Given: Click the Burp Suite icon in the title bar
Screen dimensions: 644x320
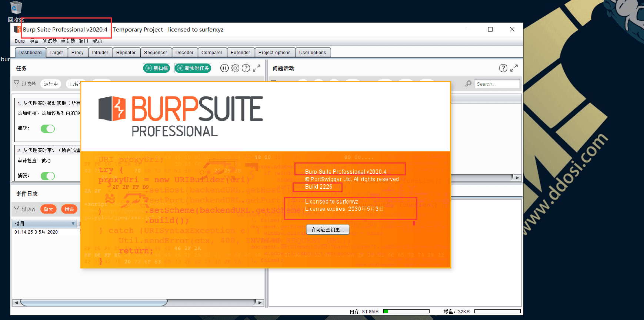Looking at the screenshot, I should [17, 29].
